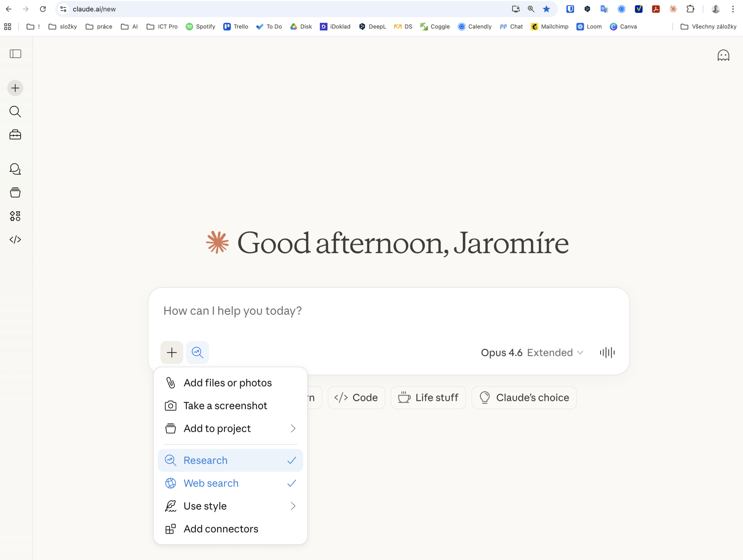Viewport: 743px width, 560px height.
Task: Open the Projects icon in sidebar
Action: pyautogui.click(x=15, y=193)
